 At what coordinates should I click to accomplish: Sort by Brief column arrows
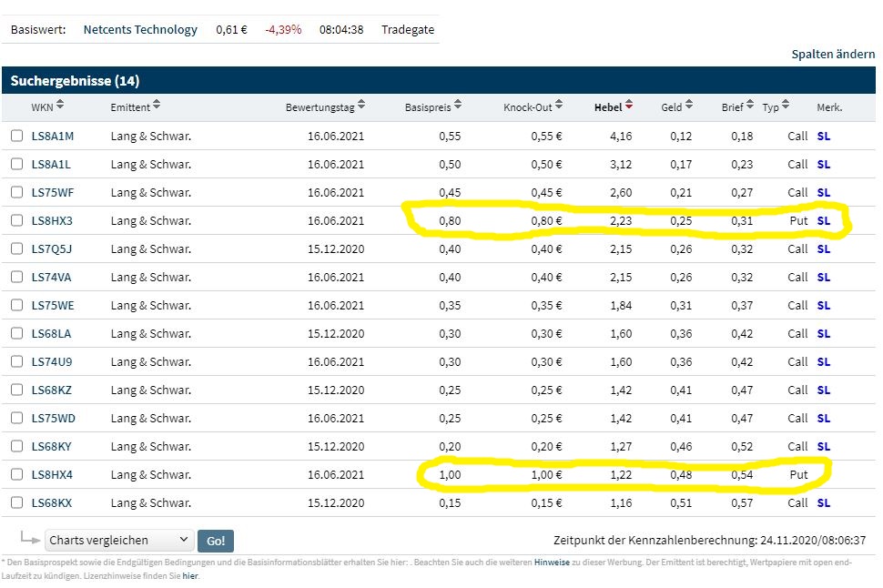(x=749, y=105)
